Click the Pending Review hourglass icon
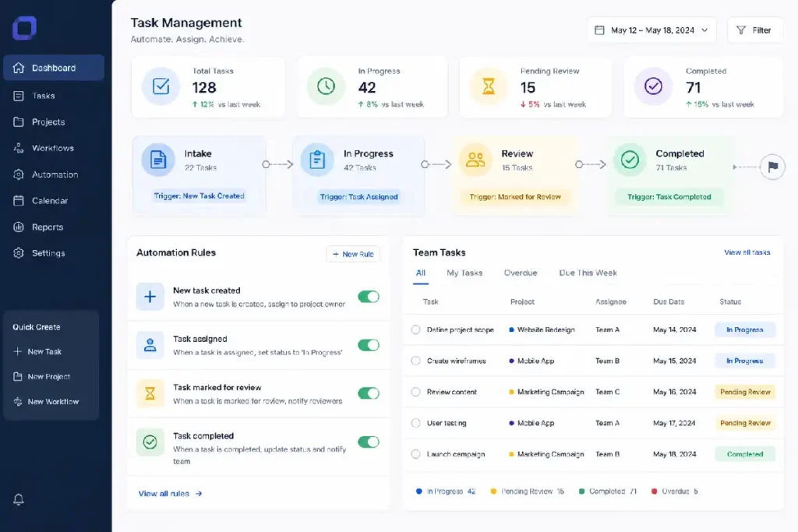The height and width of the screenshot is (532, 798). click(x=489, y=86)
